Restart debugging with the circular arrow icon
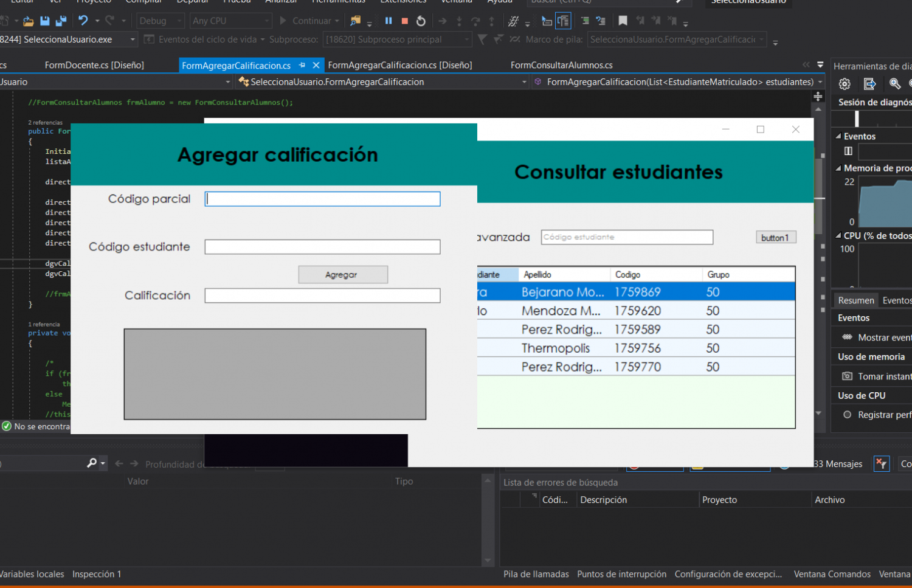 click(421, 21)
